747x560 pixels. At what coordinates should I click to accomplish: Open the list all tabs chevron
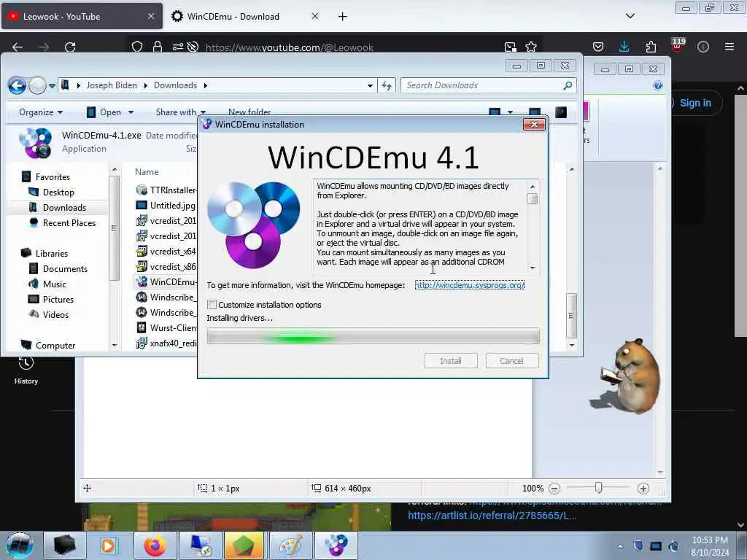click(x=630, y=16)
